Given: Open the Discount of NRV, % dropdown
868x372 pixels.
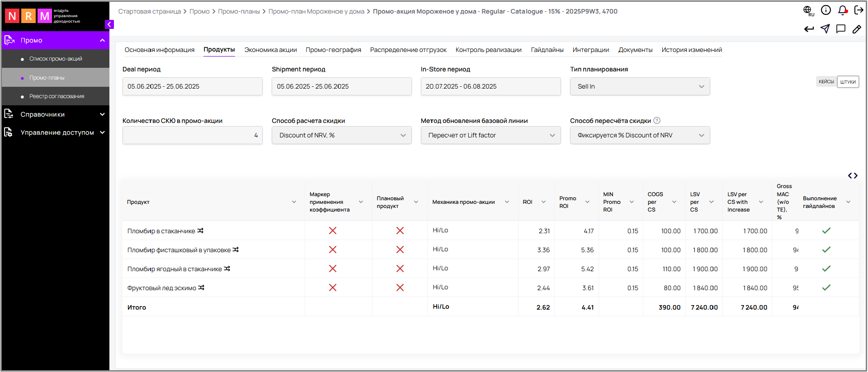Looking at the screenshot, I should (341, 135).
